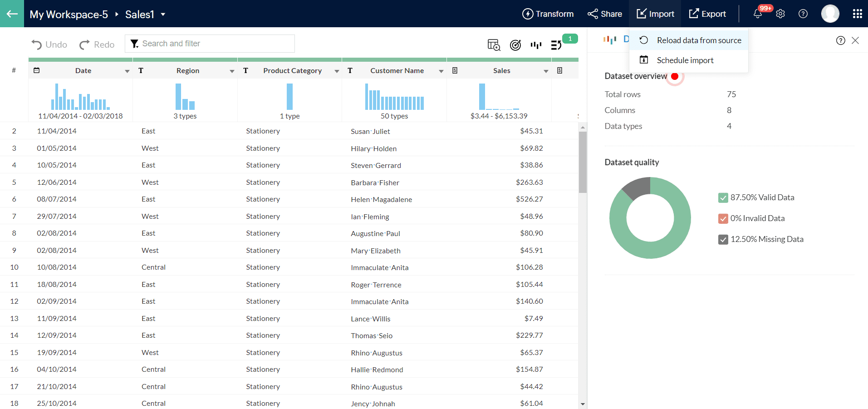Click the Transform button
The image size is (868, 409).
pyautogui.click(x=548, y=14)
